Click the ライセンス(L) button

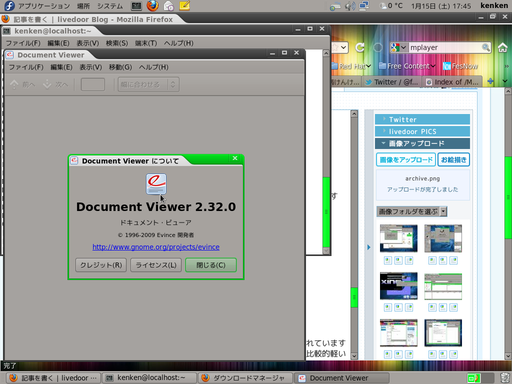coord(156,265)
